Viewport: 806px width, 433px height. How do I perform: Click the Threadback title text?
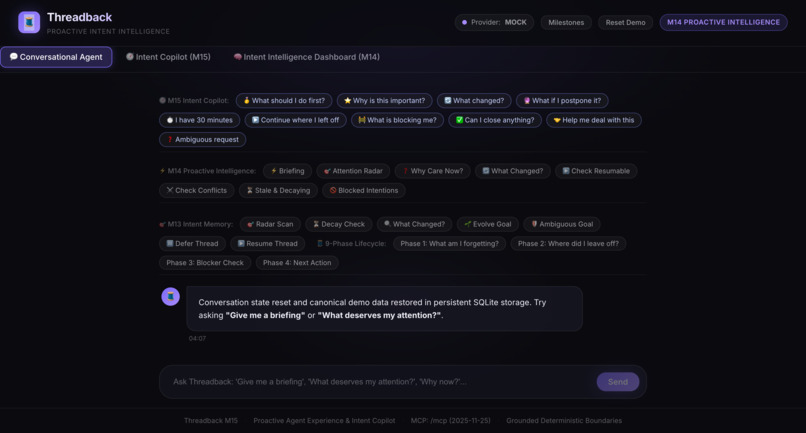tap(79, 17)
